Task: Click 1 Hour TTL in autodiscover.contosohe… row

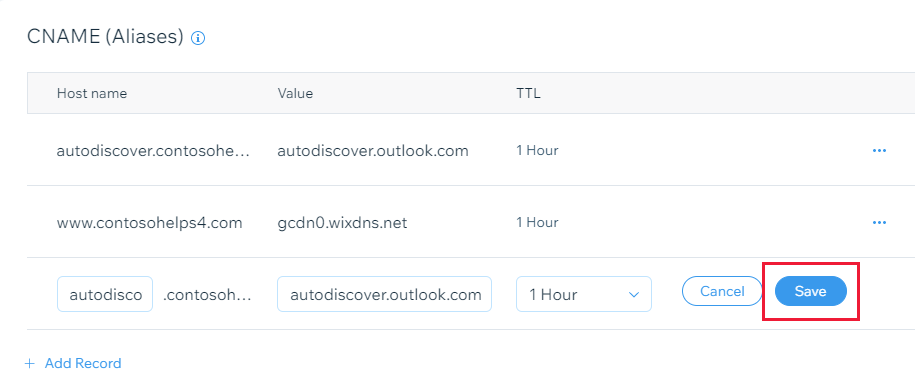Action: pos(537,151)
